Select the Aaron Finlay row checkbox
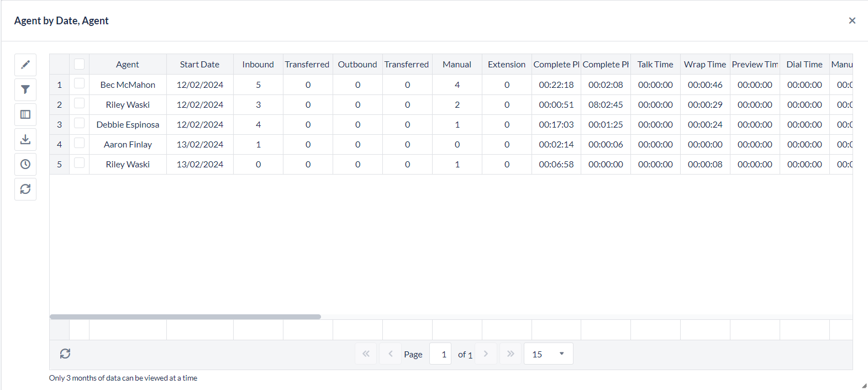Screen dimensions: 868x390 [80, 143]
